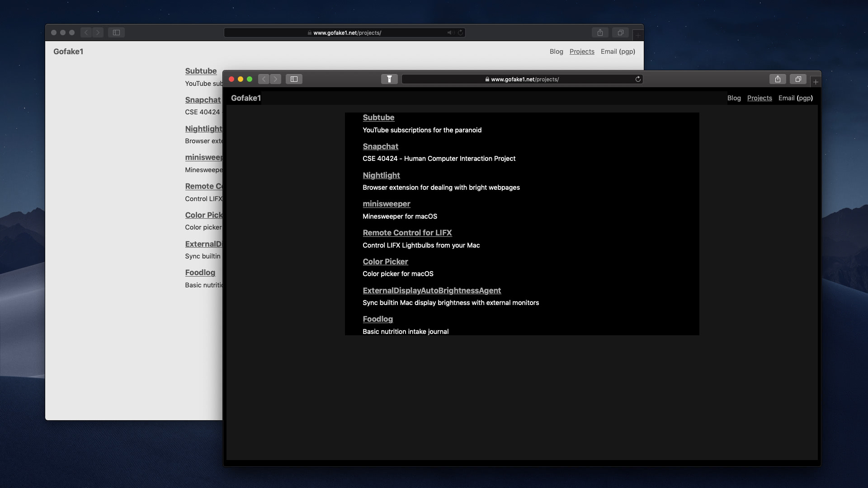Open ExternalDisplayAutoBrightnessAgent project link
The image size is (868, 488).
[x=432, y=291]
